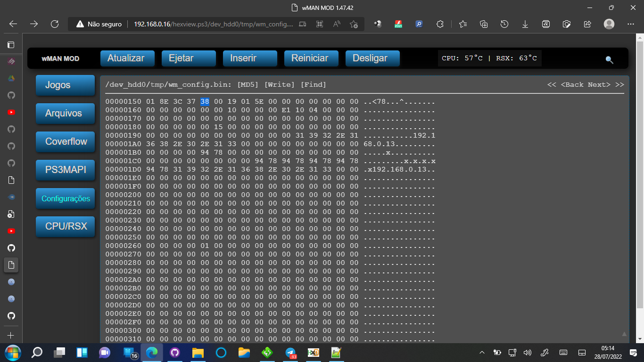Open the Share icon in the toolbar
Image resolution: width=644 pixels, height=362 pixels.
(587, 24)
